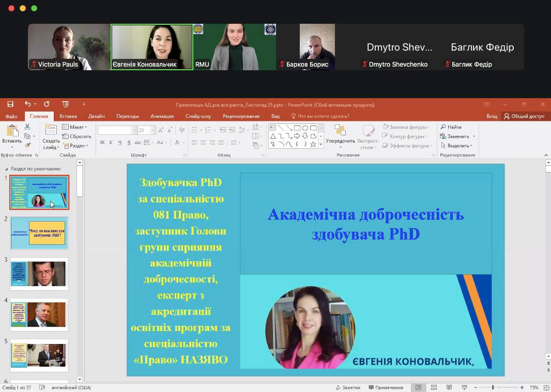Click the zoom slider in status bar

point(493,387)
